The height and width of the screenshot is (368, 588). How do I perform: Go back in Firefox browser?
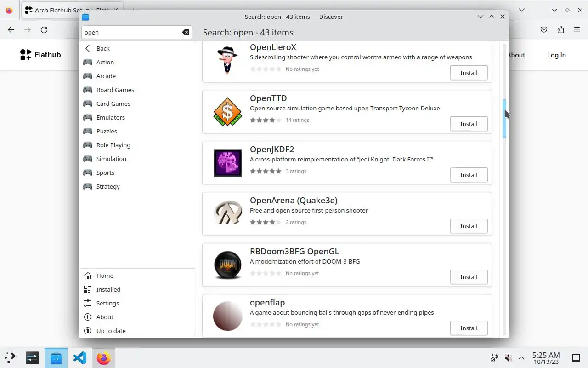click(x=11, y=30)
